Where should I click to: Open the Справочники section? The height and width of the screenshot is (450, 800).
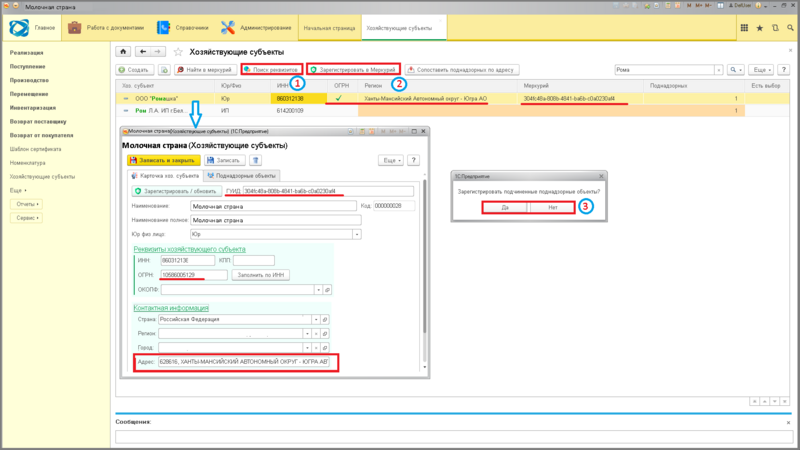183,28
